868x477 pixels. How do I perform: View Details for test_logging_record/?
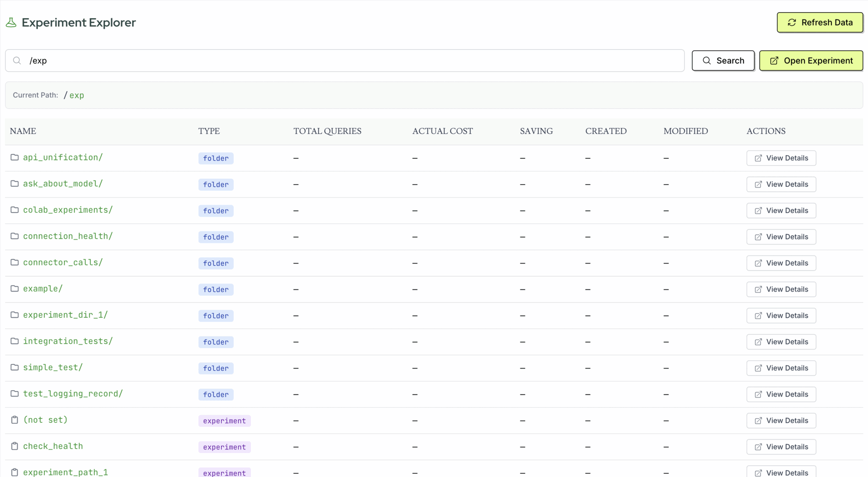[x=781, y=394]
